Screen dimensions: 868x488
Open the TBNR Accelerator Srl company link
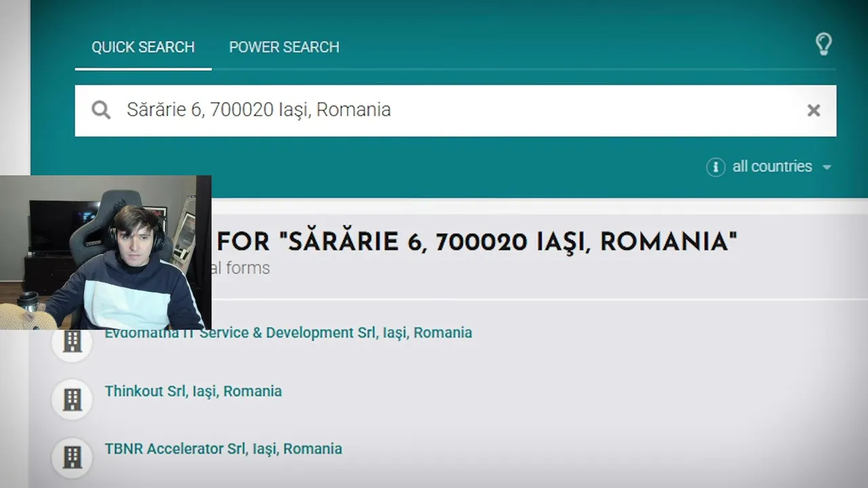223,449
